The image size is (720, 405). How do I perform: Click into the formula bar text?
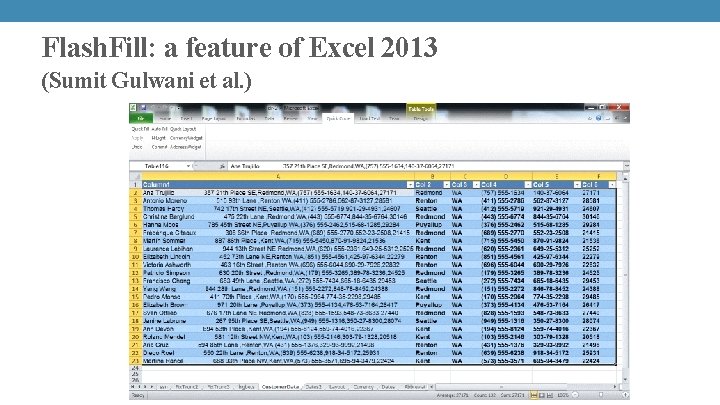(x=425, y=166)
